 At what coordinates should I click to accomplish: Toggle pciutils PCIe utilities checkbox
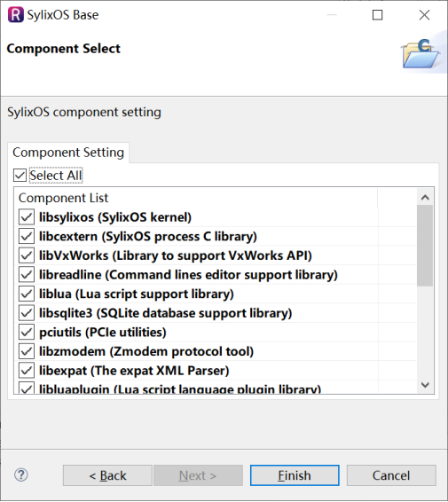coord(27,333)
